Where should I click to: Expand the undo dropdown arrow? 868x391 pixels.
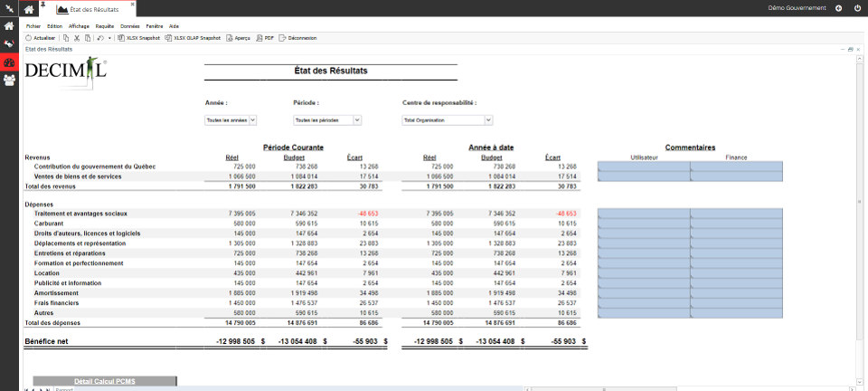coord(109,38)
